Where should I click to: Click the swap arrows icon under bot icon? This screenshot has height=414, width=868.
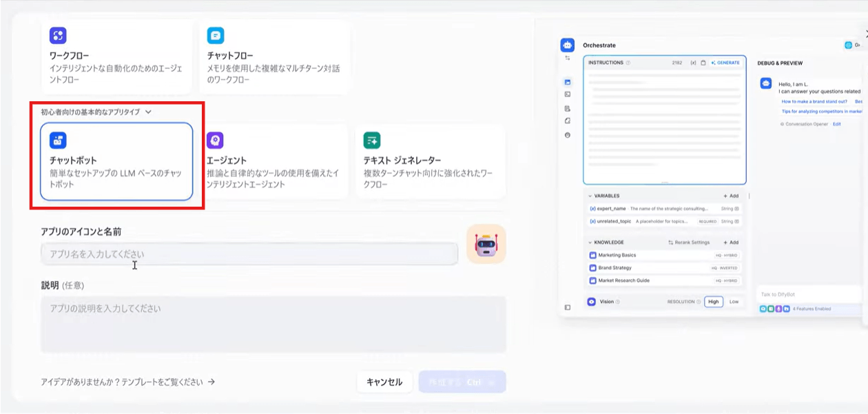[x=568, y=58]
